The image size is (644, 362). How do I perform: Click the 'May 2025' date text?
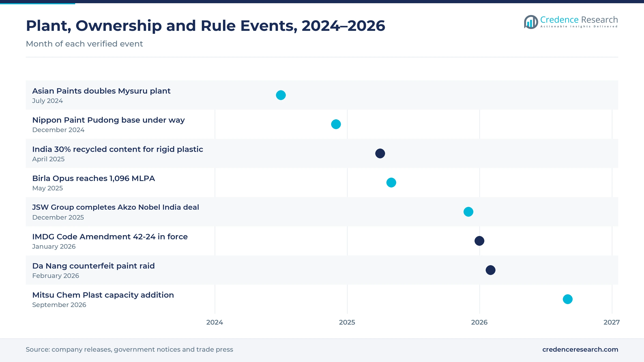pyautogui.click(x=47, y=188)
